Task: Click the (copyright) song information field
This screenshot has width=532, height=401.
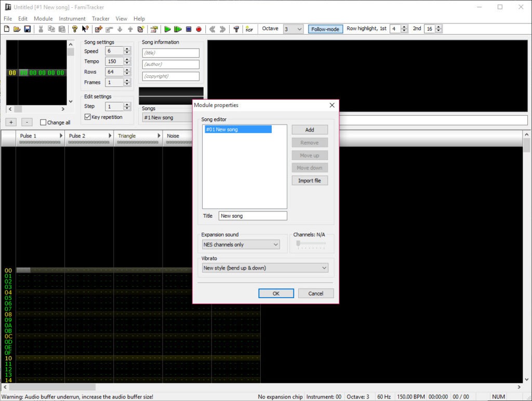Action: tap(170, 76)
